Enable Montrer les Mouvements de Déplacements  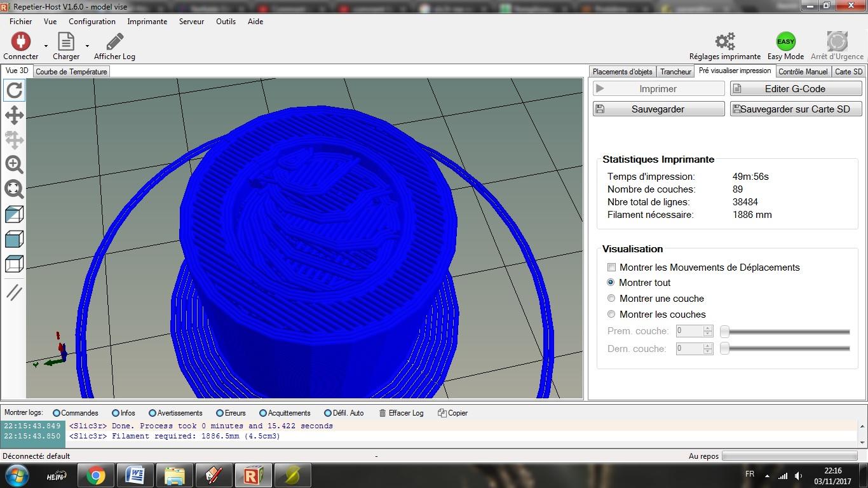point(611,268)
